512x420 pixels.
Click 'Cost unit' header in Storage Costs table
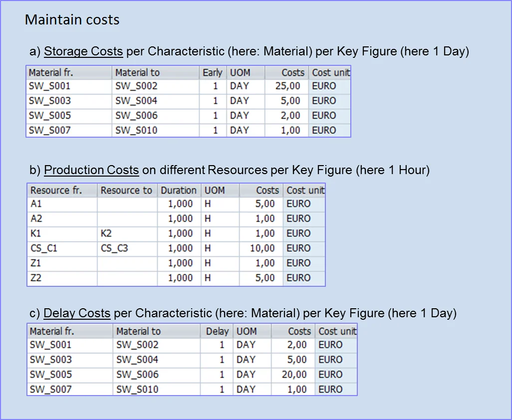[330, 72]
